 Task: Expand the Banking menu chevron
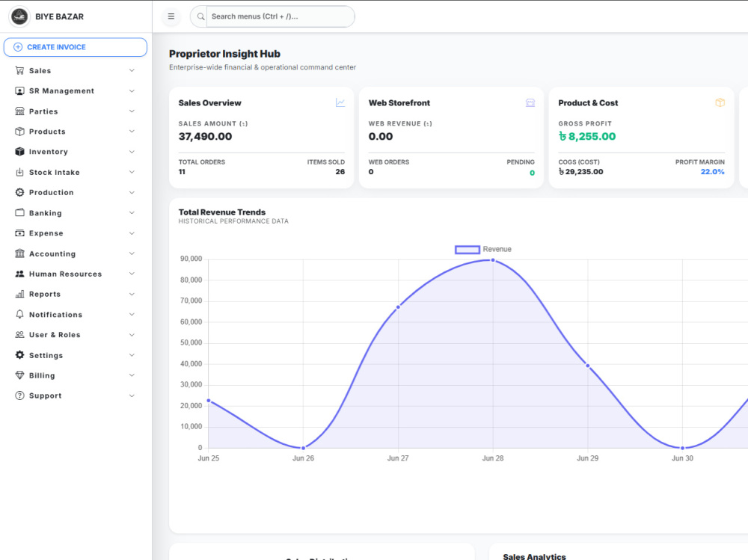(132, 213)
